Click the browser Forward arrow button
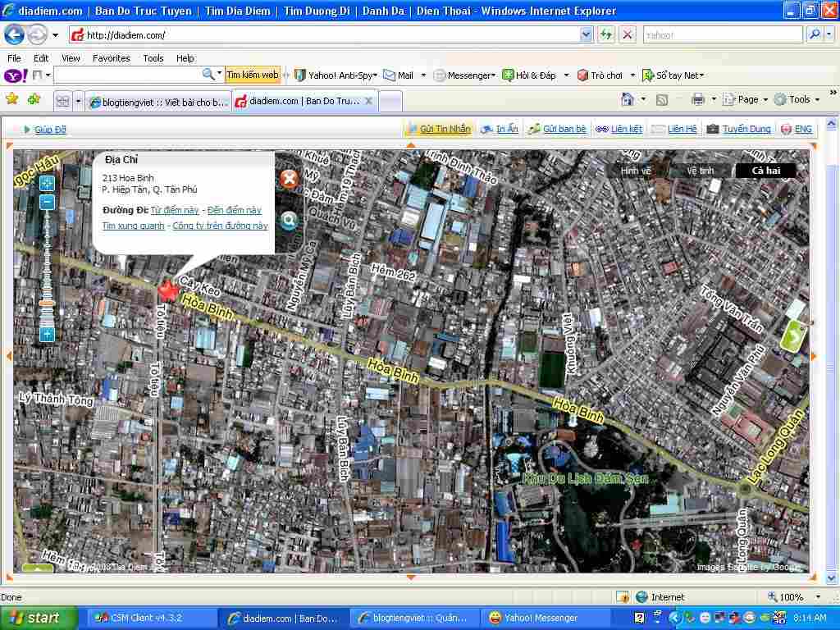840x630 pixels. click(37, 35)
